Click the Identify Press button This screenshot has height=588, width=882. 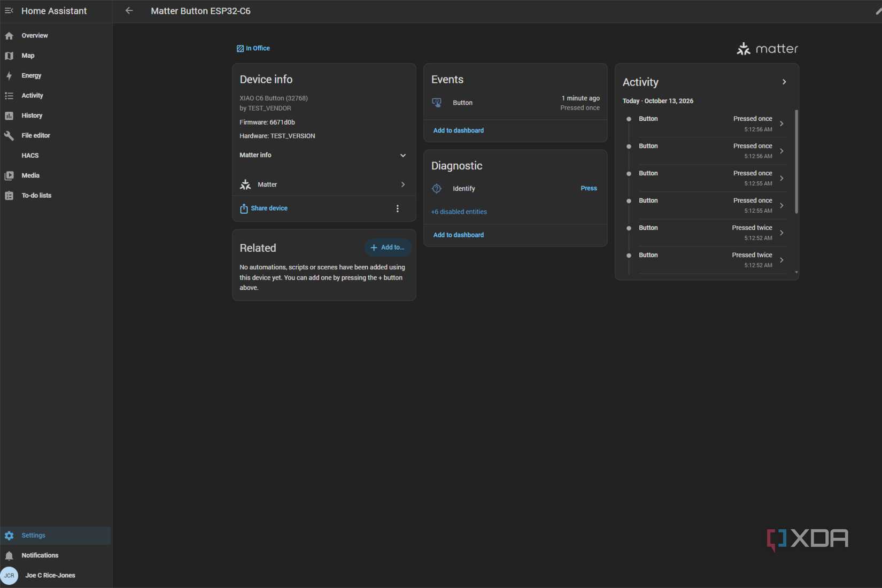589,188
